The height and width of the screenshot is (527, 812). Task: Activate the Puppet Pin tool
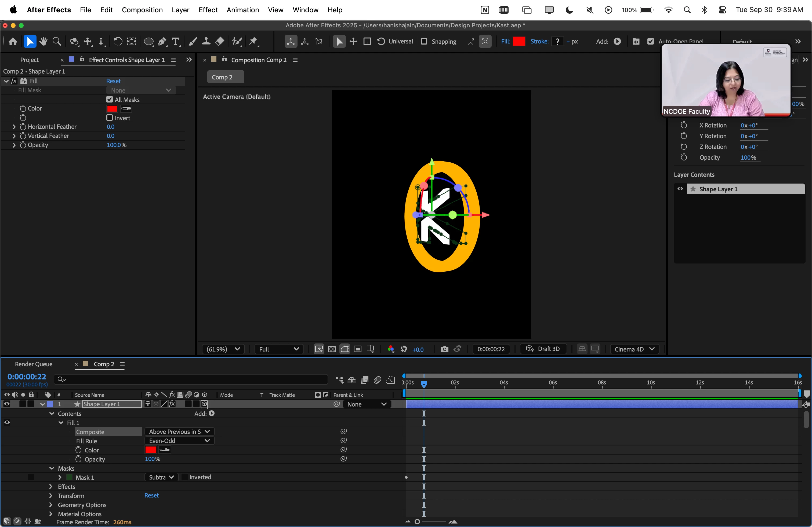[253, 42]
